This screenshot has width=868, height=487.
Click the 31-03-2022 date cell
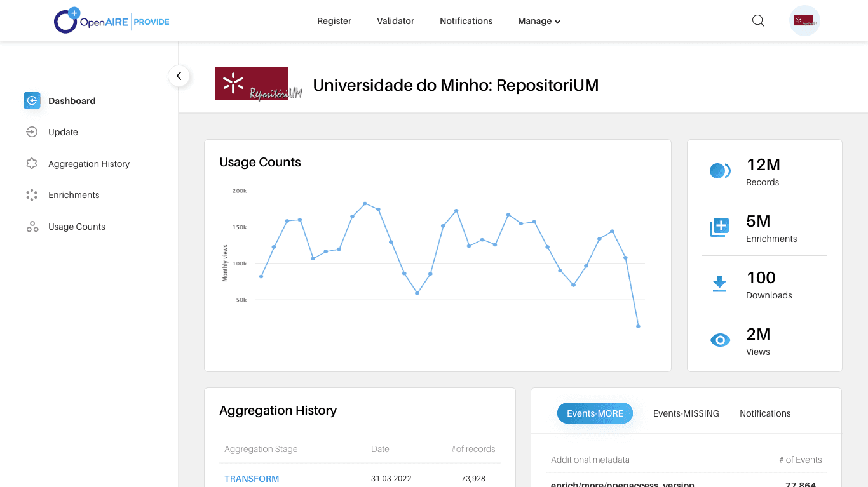[x=391, y=479]
